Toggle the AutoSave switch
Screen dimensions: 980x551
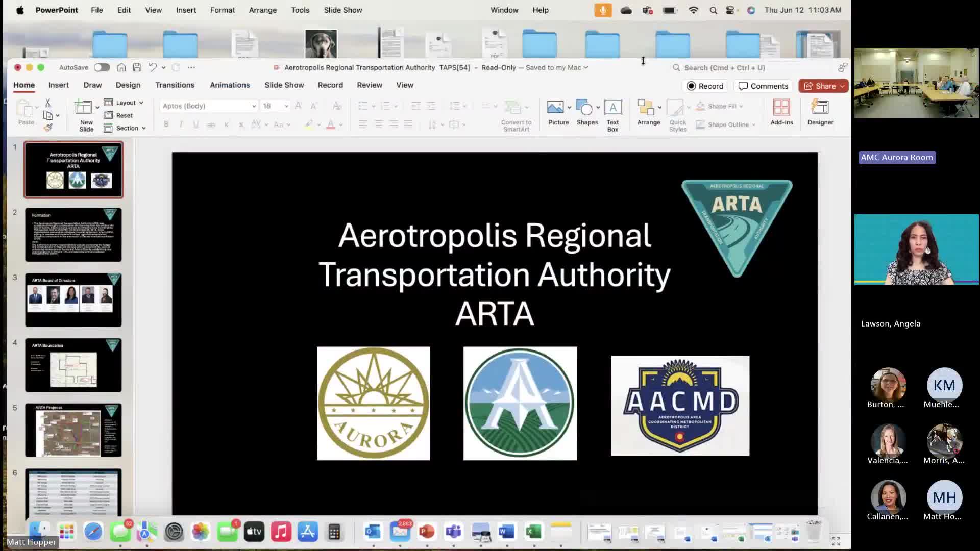pos(102,67)
